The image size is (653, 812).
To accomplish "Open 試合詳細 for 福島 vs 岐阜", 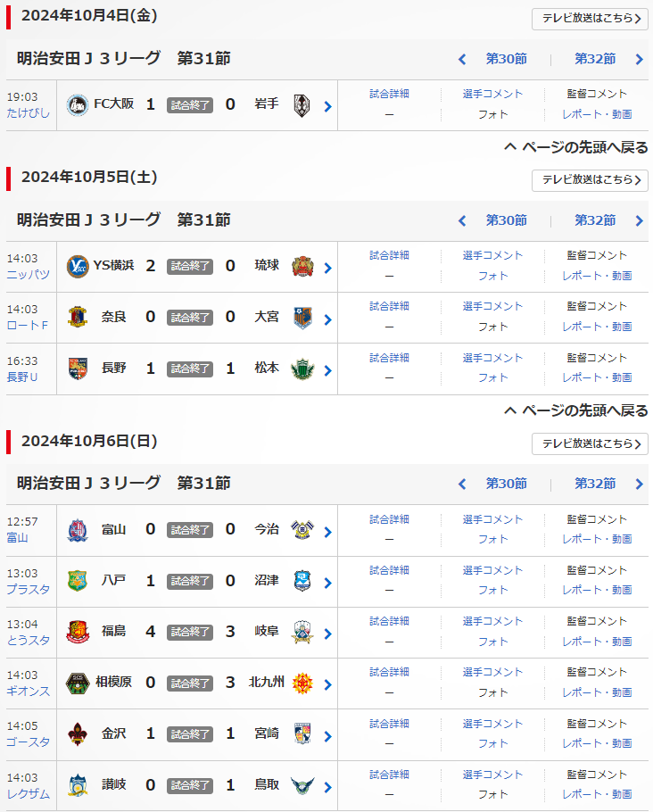I will (x=389, y=621).
